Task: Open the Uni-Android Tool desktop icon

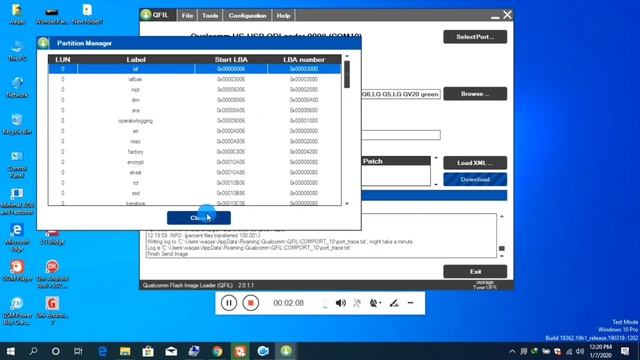Action: pyautogui.click(x=52, y=274)
